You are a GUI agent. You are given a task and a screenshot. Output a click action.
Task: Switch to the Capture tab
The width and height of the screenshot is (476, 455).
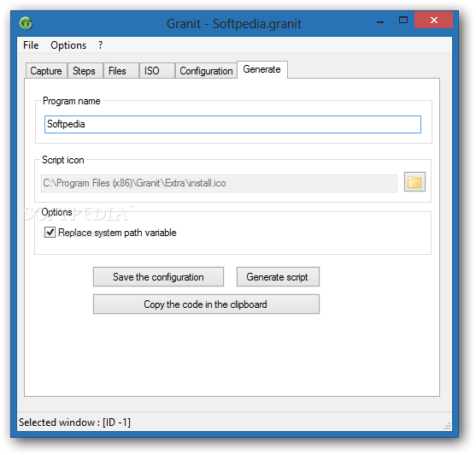pos(46,71)
